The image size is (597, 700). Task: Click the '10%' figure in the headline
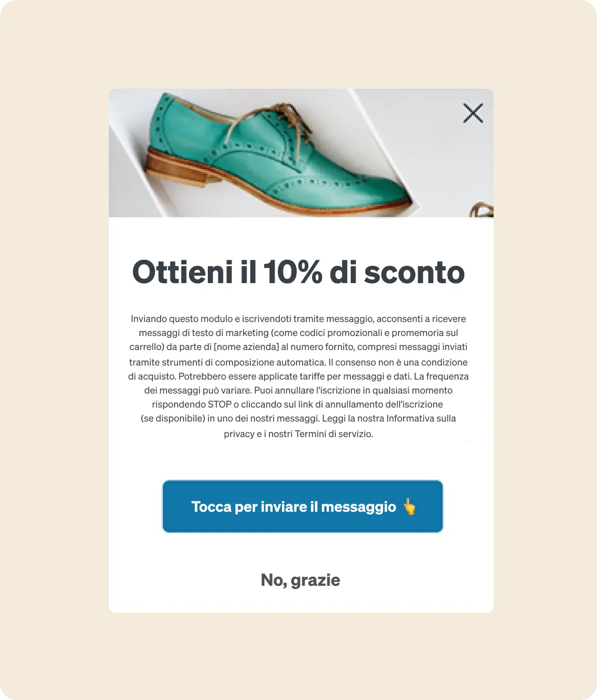pos(293,272)
